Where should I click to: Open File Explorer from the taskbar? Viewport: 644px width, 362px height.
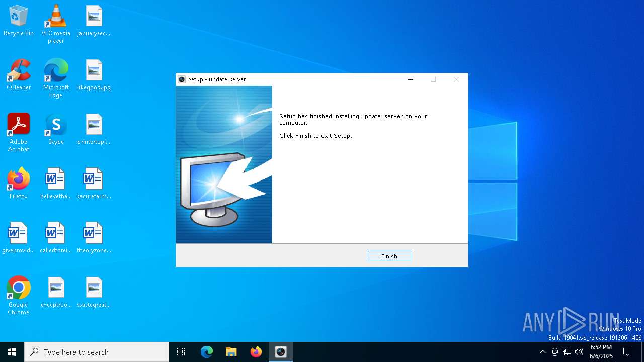click(x=231, y=352)
